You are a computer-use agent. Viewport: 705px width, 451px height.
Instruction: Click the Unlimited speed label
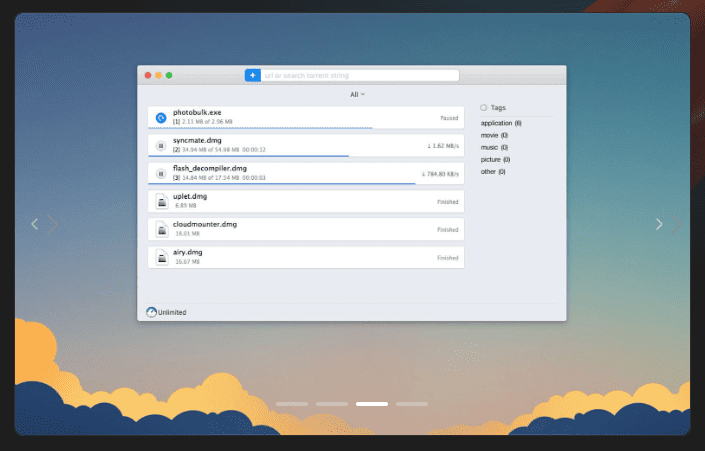tap(172, 312)
